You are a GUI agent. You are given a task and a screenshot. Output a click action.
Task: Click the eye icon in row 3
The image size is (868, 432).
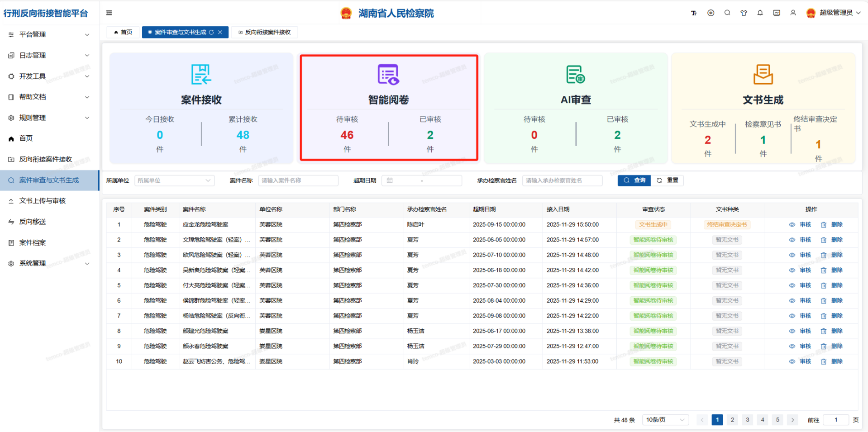coord(792,255)
